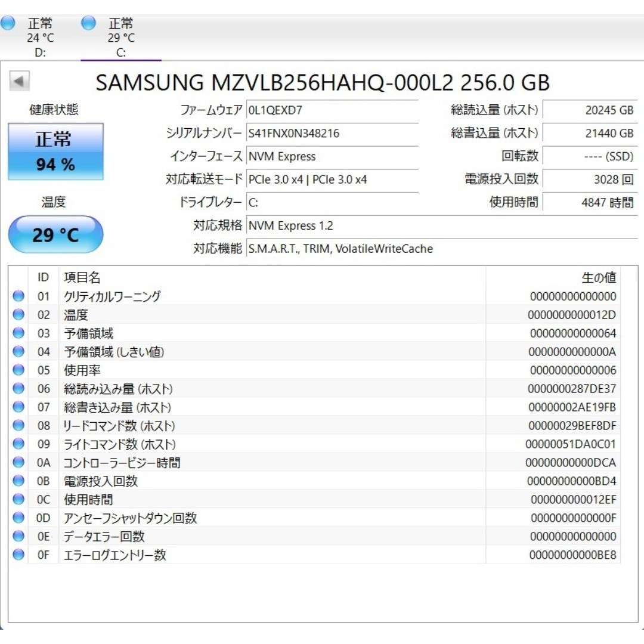Screen dimensions: 644x644
Task: Click status dot for 06 総読み込み量 row
Action: 18,388
